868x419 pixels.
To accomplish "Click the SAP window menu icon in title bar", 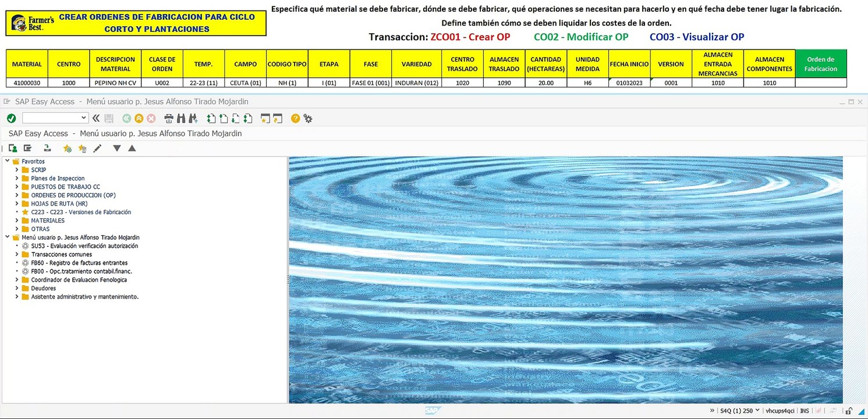I will 7,101.
